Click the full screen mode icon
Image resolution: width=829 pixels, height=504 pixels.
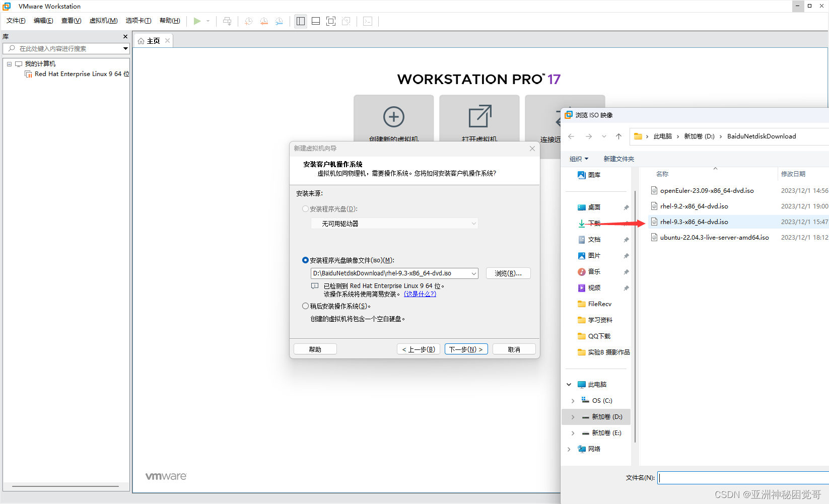(331, 21)
